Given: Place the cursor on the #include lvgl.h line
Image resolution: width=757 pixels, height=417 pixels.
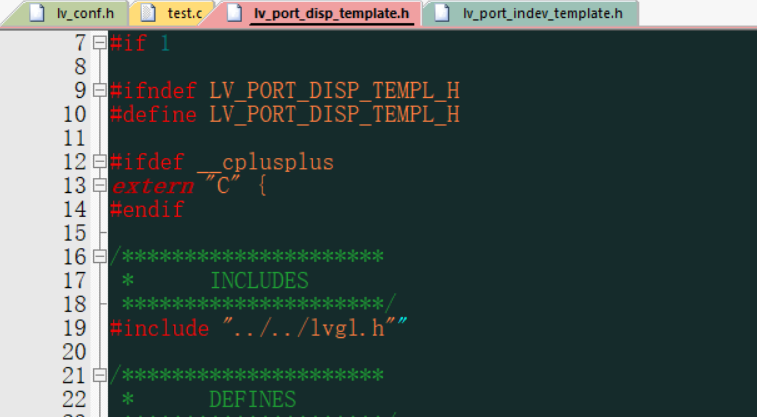Looking at the screenshot, I should coord(258,328).
